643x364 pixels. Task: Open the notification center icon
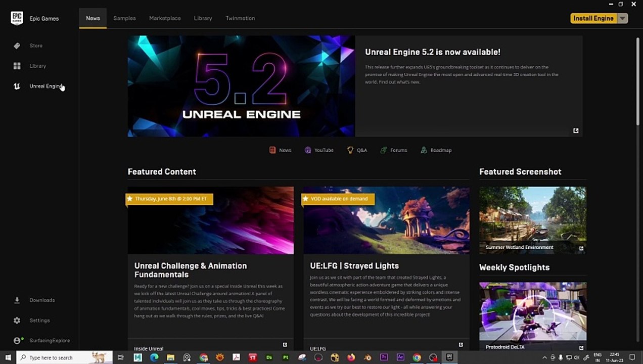(x=632, y=357)
